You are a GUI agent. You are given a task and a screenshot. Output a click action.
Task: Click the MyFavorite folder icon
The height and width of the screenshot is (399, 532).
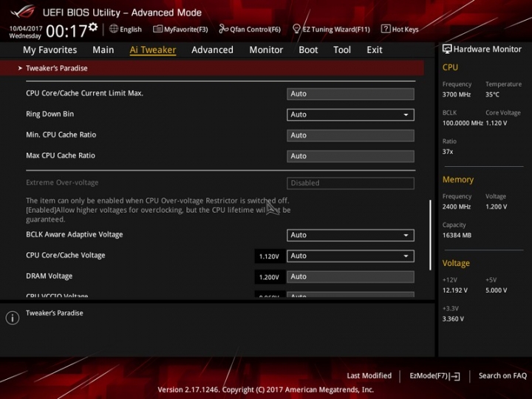click(x=157, y=29)
